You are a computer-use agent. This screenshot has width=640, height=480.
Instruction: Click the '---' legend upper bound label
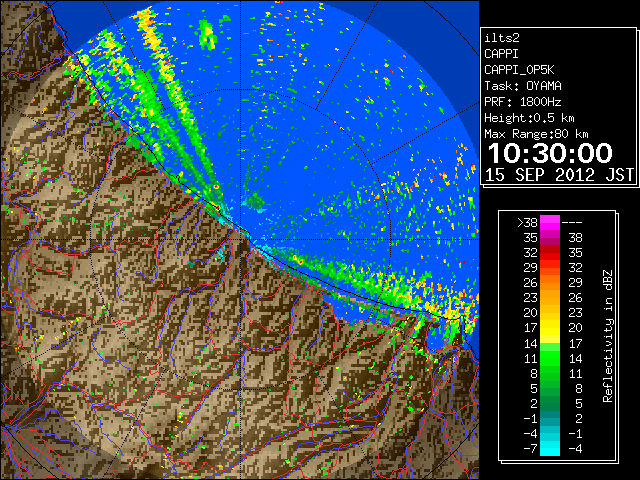572,223
